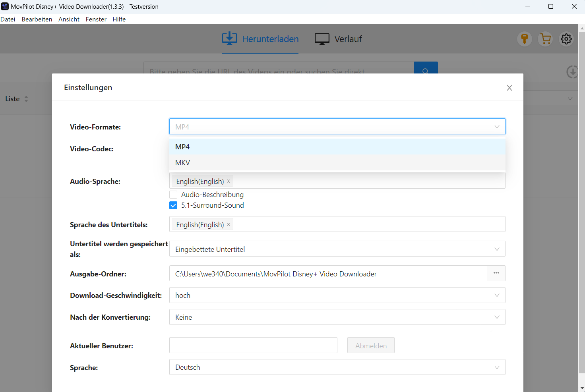Click the scrollbar down arrow
The width and height of the screenshot is (585, 392).
coord(582,388)
